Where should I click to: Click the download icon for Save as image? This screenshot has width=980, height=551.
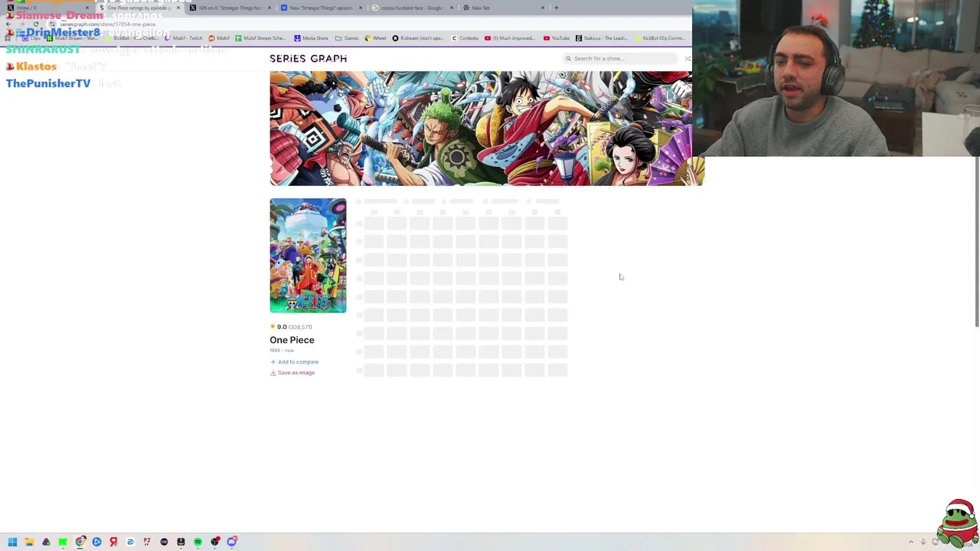click(x=273, y=373)
